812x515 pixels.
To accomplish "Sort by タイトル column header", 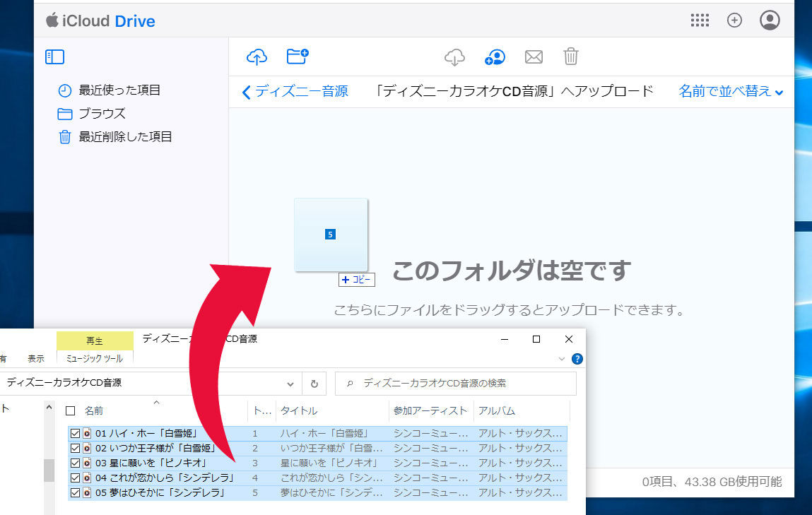I will click(299, 411).
